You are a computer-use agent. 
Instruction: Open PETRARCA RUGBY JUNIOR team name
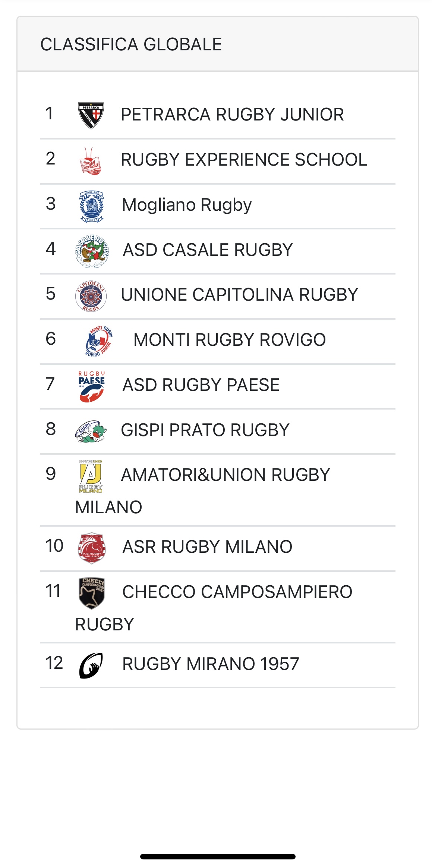[232, 115]
